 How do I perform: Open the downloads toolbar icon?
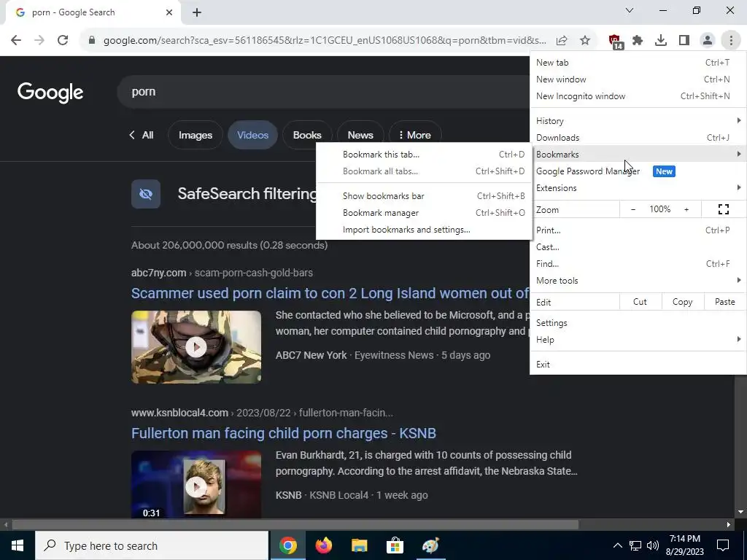click(661, 41)
